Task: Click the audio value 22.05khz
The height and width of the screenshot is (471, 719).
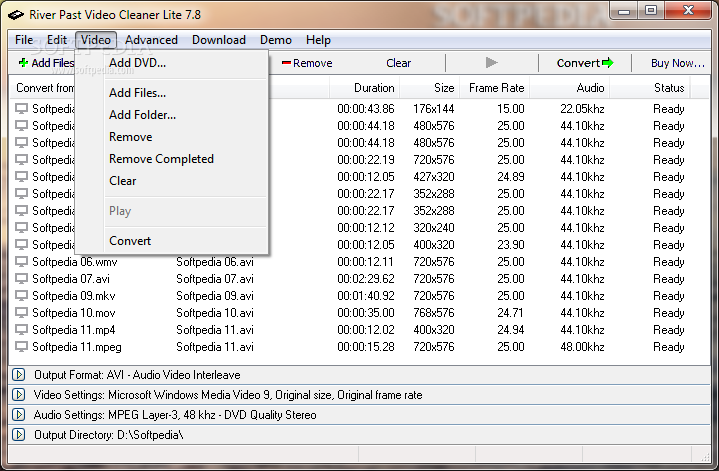Action: (582, 109)
